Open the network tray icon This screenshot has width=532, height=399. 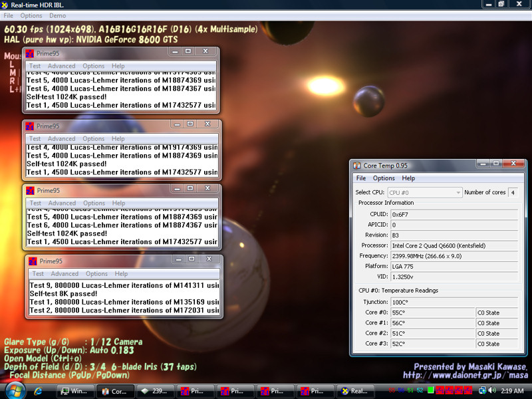click(x=482, y=390)
